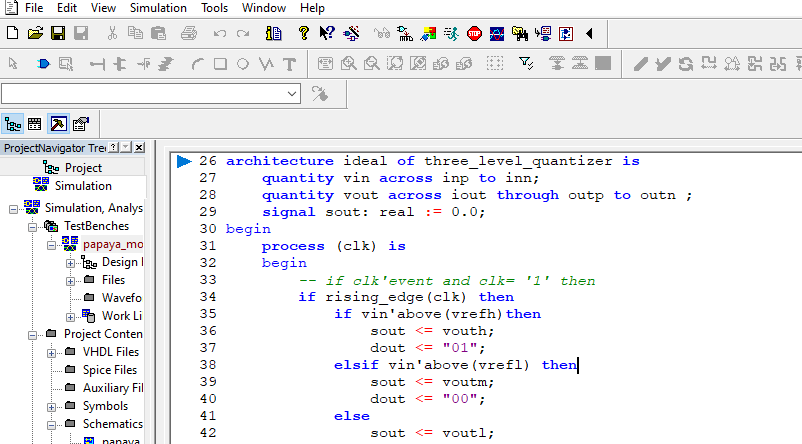Collapse the Simulation, Analysis tree node
802x444 pixels.
tap(13, 209)
